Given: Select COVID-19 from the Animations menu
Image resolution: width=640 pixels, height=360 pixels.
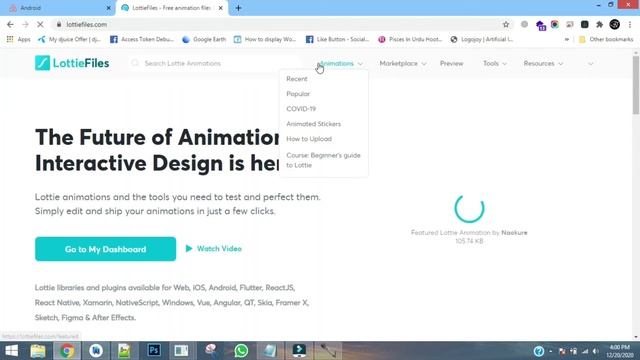Looking at the screenshot, I should (301, 109).
